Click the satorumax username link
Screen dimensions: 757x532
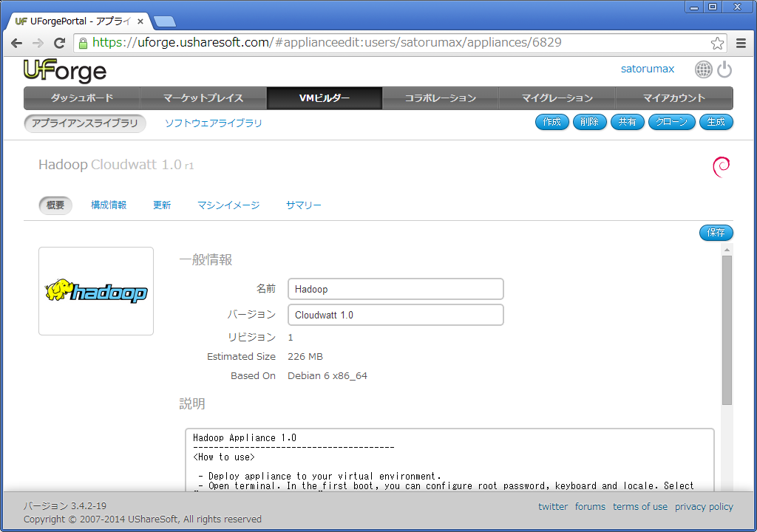click(648, 69)
